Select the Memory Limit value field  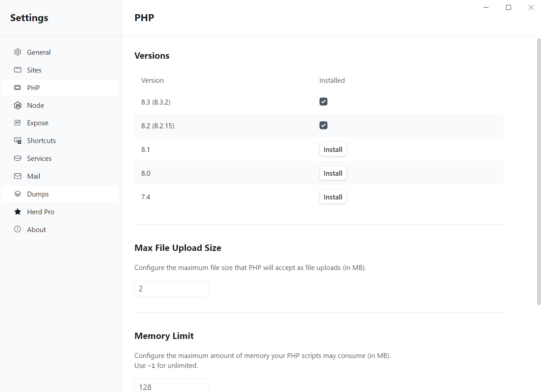[x=171, y=387]
